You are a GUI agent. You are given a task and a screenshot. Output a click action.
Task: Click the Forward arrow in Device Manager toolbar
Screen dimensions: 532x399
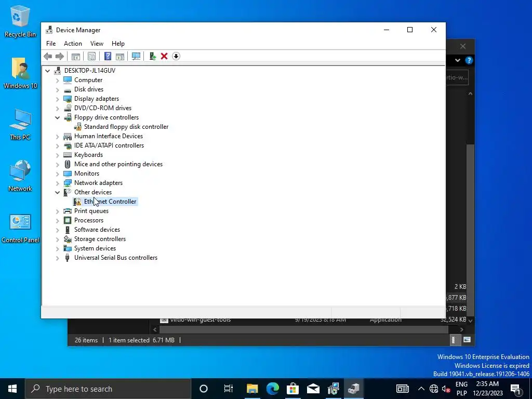click(x=60, y=56)
